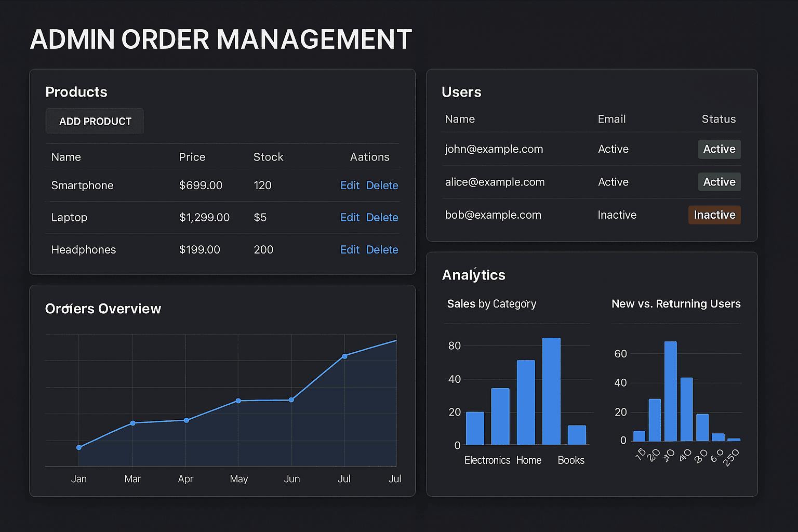Sort by the Name column header in Products
The width and height of the screenshot is (798, 532).
point(65,156)
